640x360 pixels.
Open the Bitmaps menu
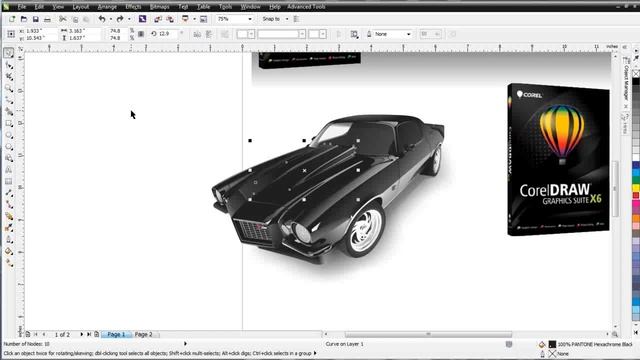click(159, 7)
